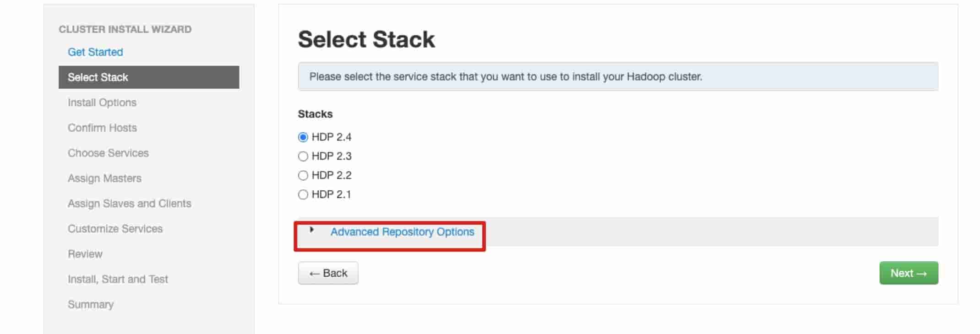This screenshot has height=334, width=980.
Task: Select HDP 2.2 stack radio button
Action: [x=303, y=176]
